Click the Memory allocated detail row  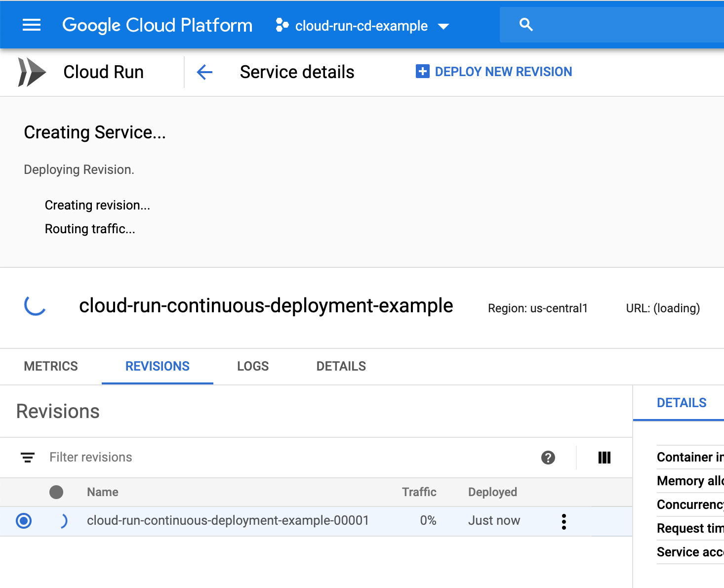(690, 481)
